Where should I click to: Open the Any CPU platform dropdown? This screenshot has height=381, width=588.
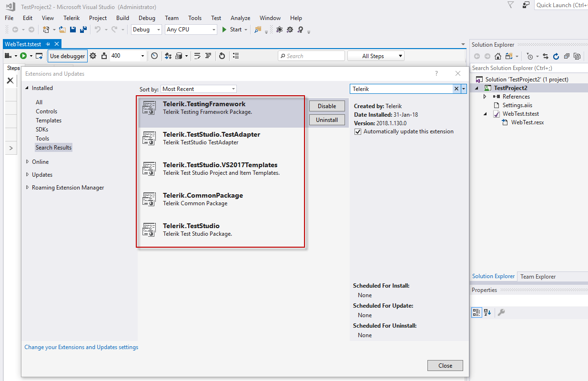191,30
